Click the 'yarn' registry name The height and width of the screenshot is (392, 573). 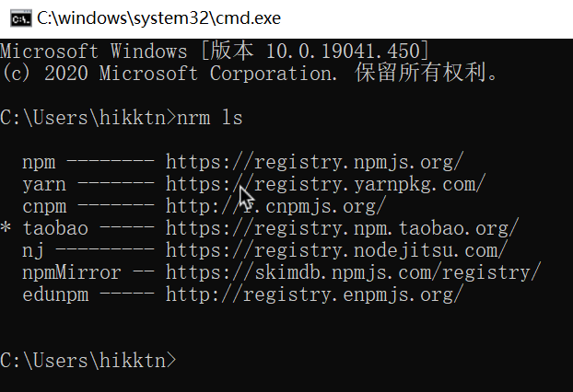(44, 185)
